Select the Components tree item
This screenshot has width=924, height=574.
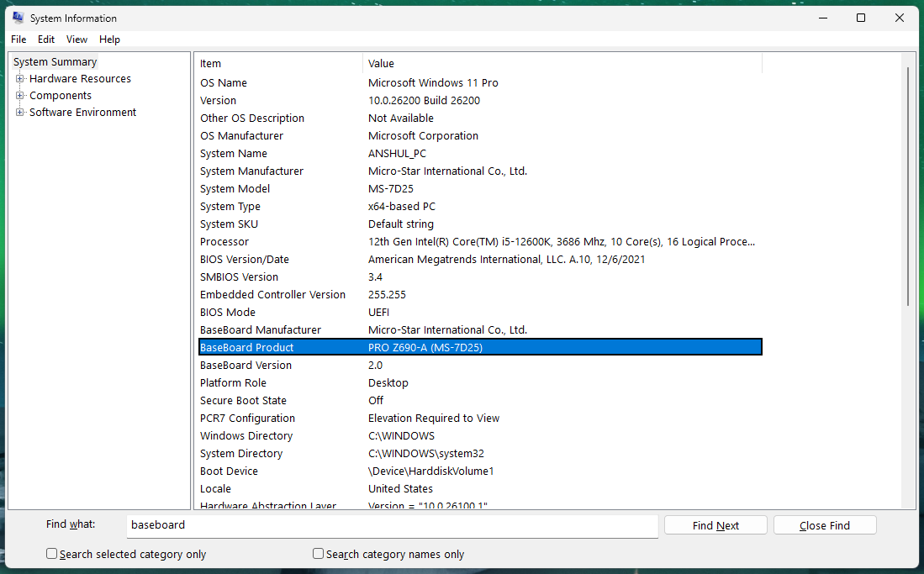[60, 96]
